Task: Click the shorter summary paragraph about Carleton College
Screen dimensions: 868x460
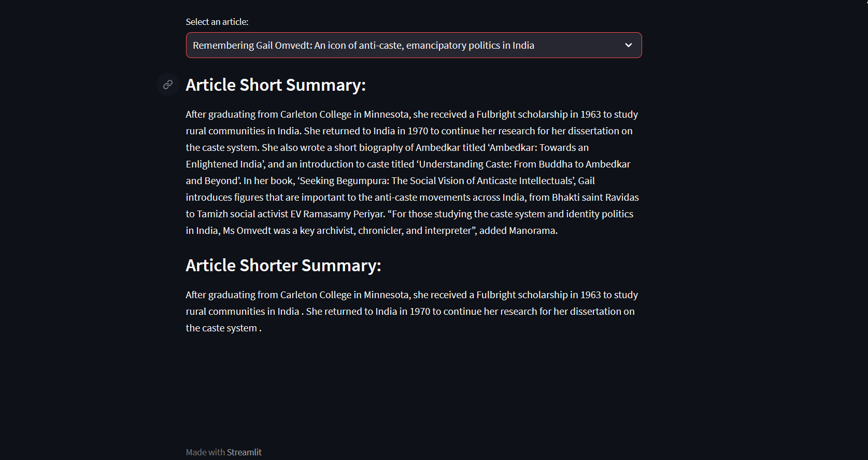Action: 412,311
